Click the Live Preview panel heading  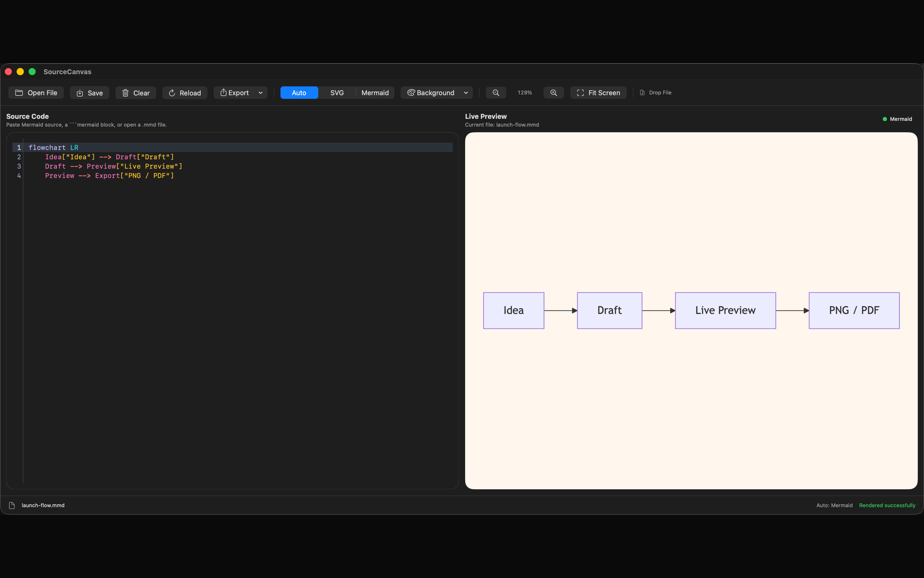coord(486,116)
